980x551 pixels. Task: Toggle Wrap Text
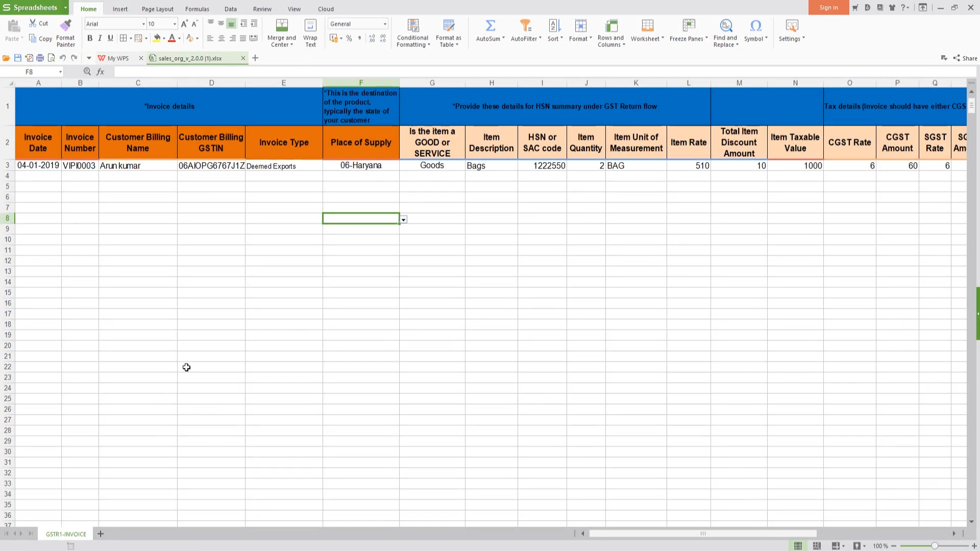[310, 33]
